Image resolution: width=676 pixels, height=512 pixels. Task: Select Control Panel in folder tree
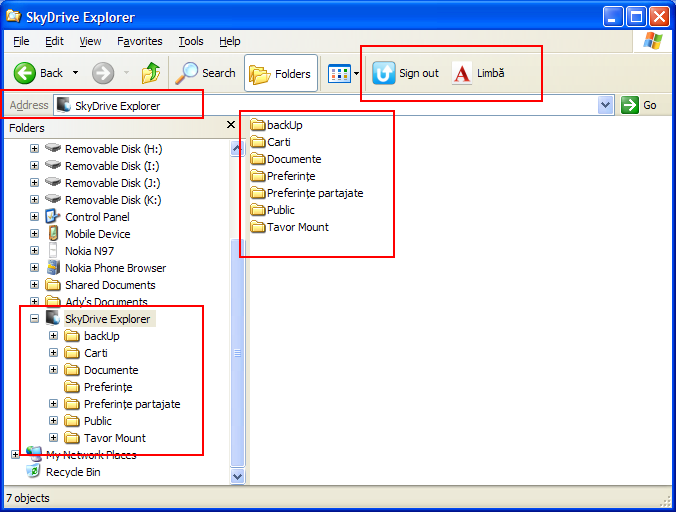point(97,217)
